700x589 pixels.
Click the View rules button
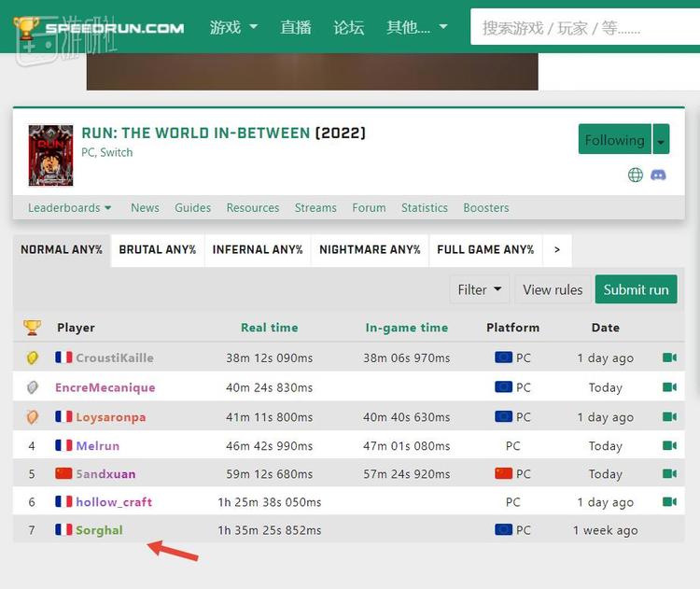(x=553, y=289)
